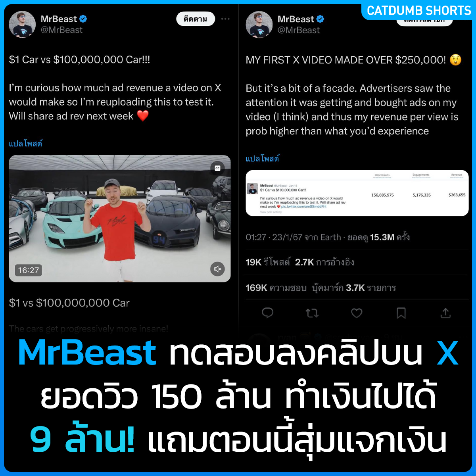This screenshot has width=476, height=476.
Task: Open the three-dot more options menu
Action: [x=225, y=19]
